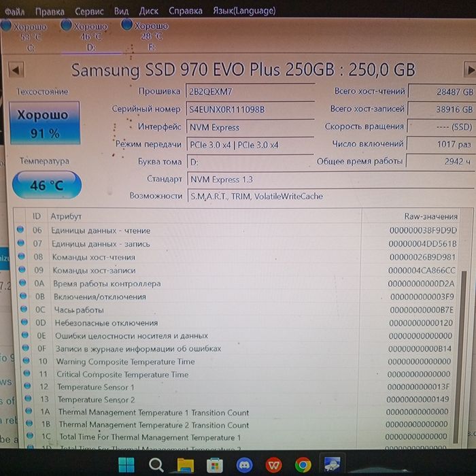
Task: Click status dot of attribute 06
Action: point(20,230)
